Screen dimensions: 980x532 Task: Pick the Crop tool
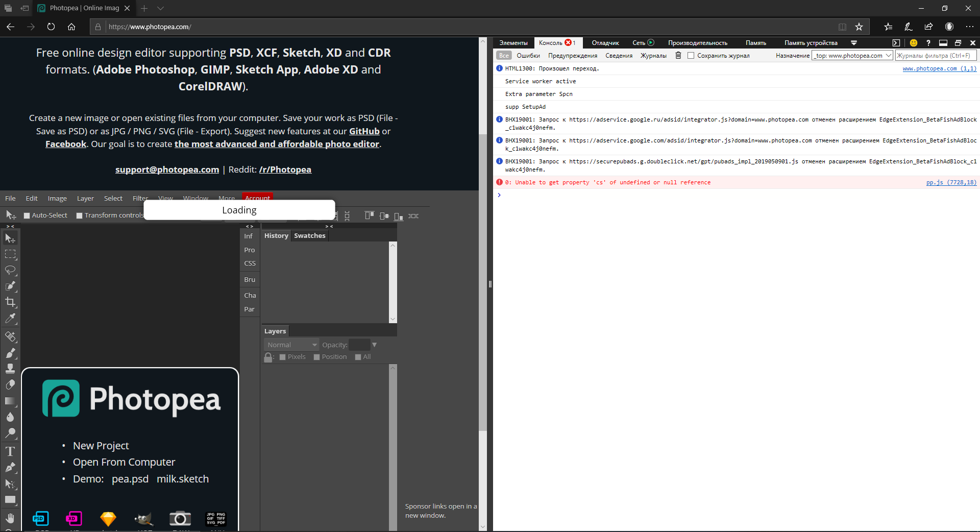[x=10, y=302]
